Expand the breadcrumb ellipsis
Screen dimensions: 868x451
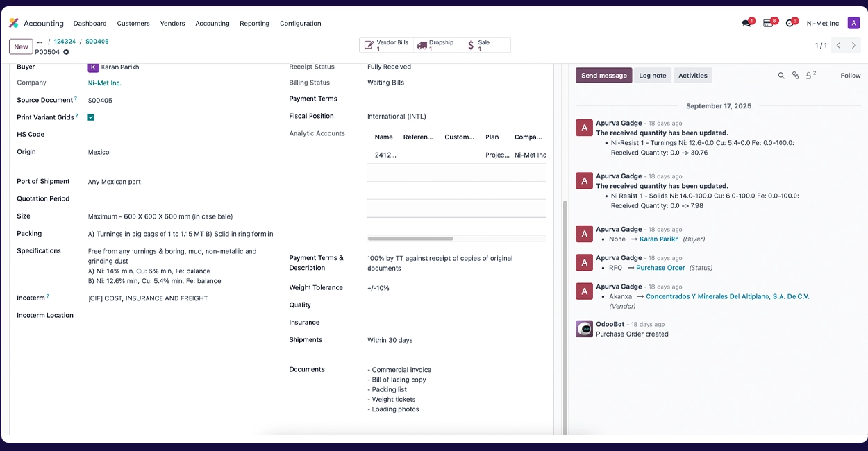pos(40,42)
